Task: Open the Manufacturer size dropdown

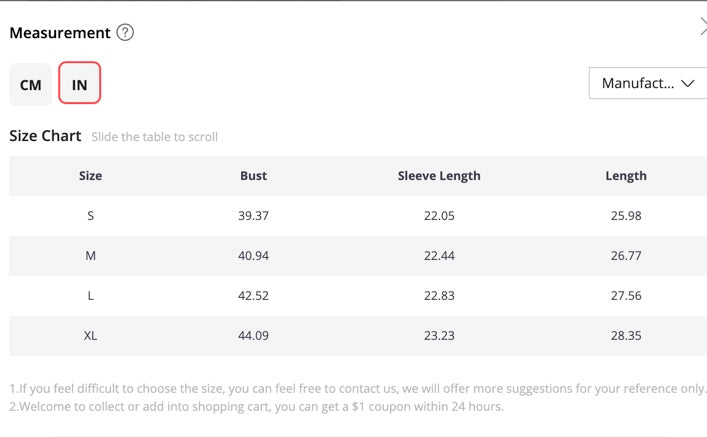Action: (640, 83)
